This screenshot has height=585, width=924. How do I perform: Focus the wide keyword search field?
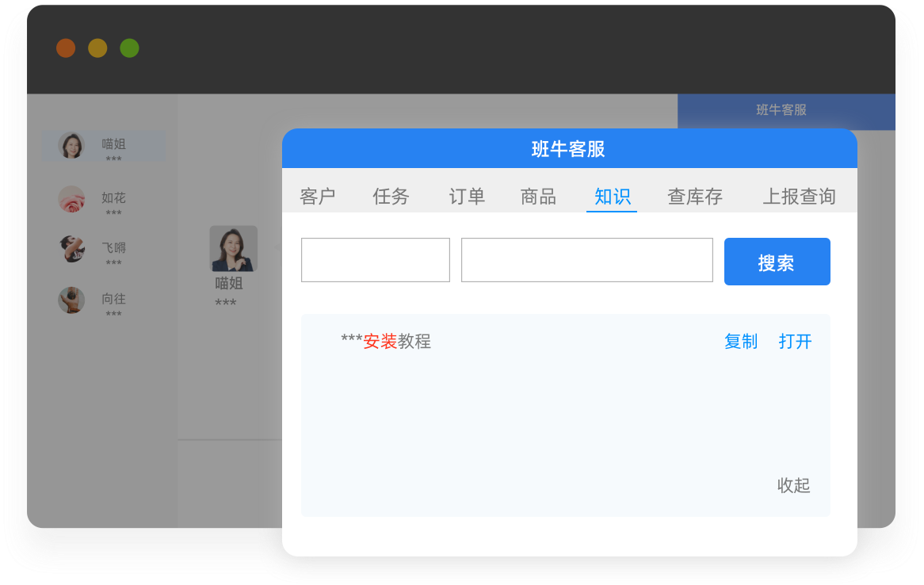(x=587, y=260)
